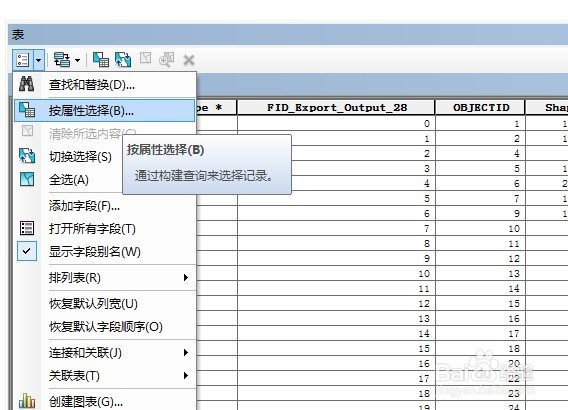Click 全选 menu icon
568x410 pixels.
(x=27, y=179)
